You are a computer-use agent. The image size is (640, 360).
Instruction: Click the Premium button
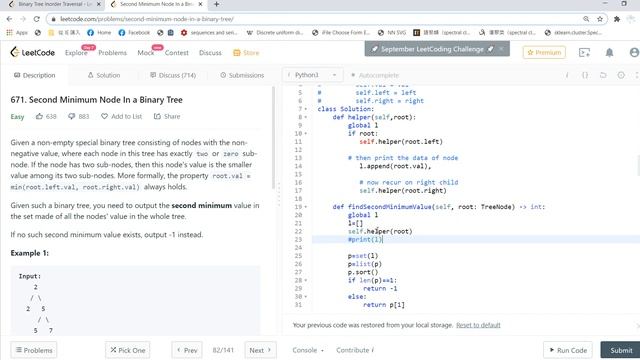coord(544,52)
